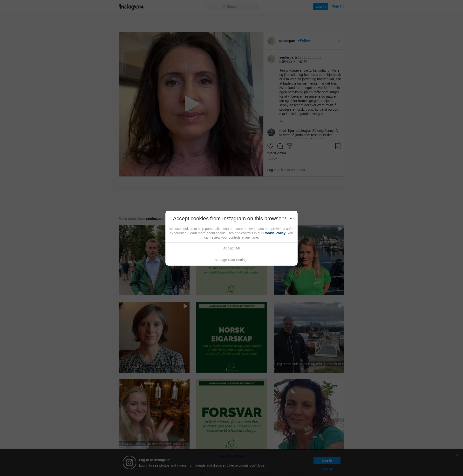
Task: Click the heart like icon
Action: (270, 146)
